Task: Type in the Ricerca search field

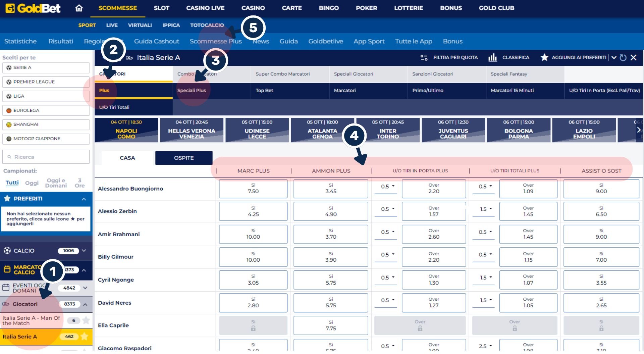Action: 46,156
